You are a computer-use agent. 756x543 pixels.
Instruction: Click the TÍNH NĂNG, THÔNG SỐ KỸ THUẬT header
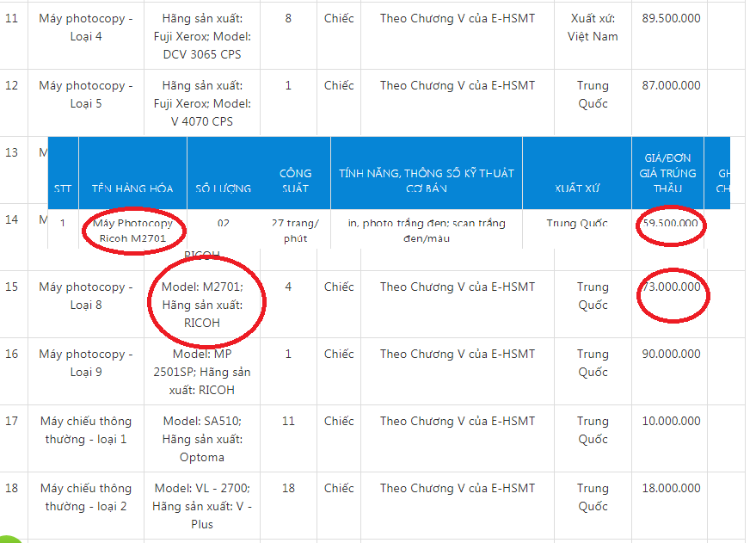(x=426, y=180)
